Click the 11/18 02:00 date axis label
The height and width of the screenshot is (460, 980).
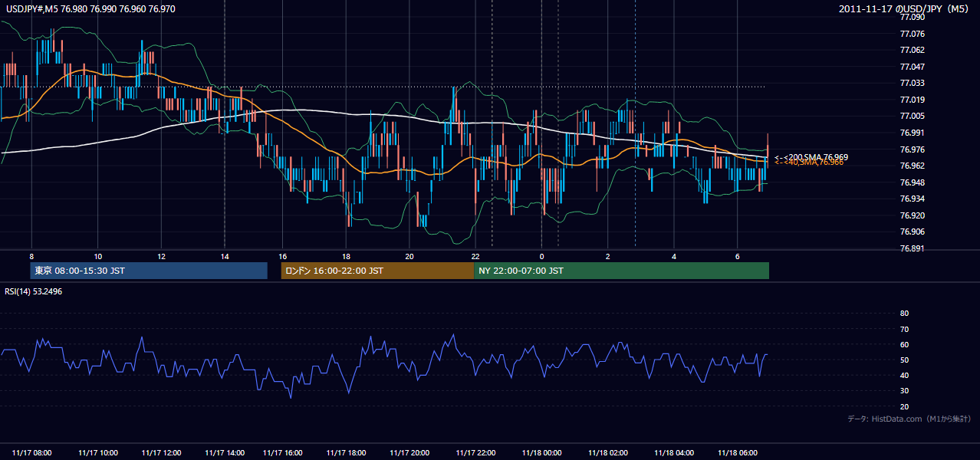(608, 453)
